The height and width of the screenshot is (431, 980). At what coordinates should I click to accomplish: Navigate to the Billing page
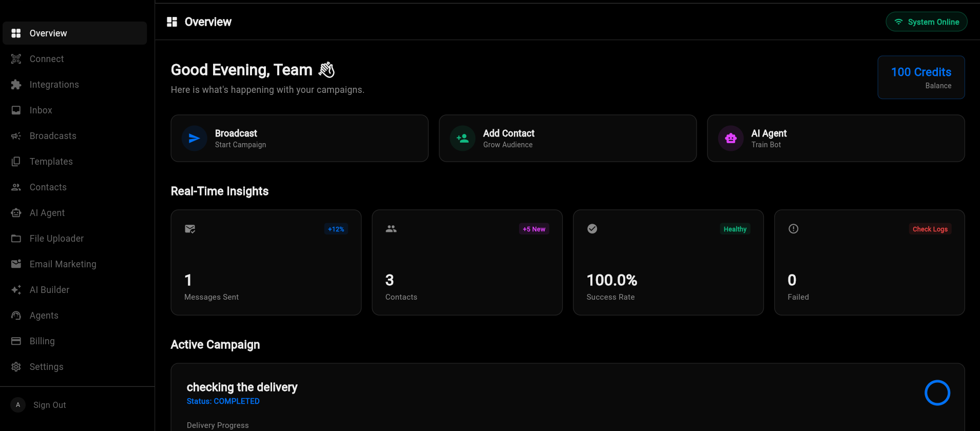(42, 341)
